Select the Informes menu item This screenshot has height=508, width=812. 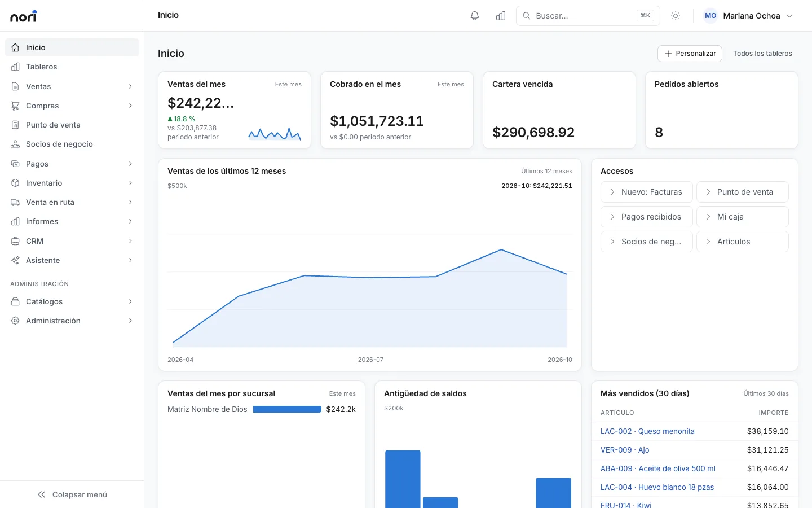pyautogui.click(x=72, y=221)
